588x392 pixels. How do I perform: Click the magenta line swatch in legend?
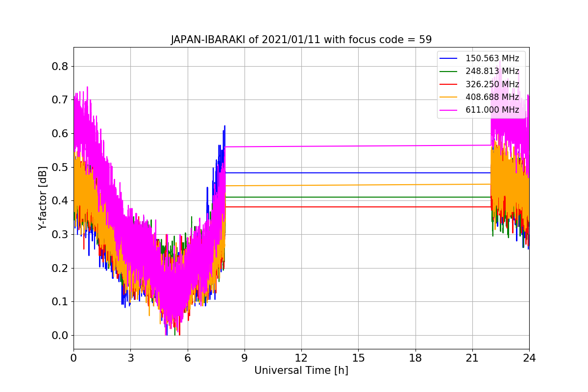point(449,110)
